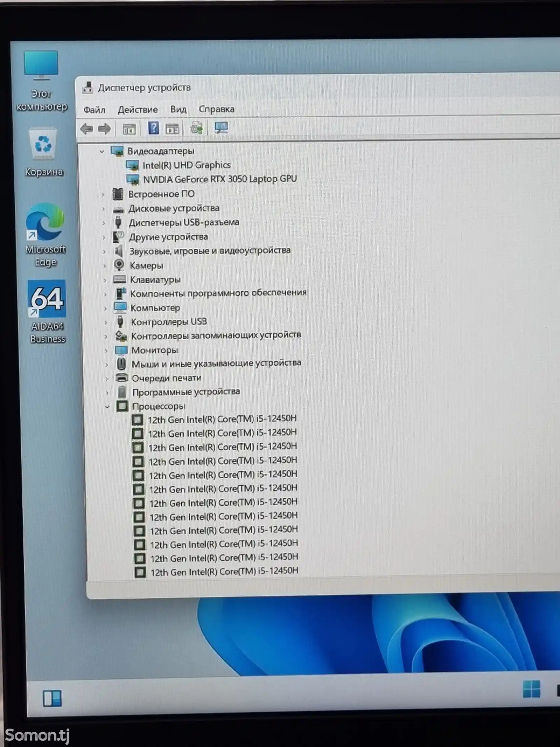This screenshot has height=747, width=560.
Task: Click the Диспетчер устройств window title
Action: tap(144, 88)
